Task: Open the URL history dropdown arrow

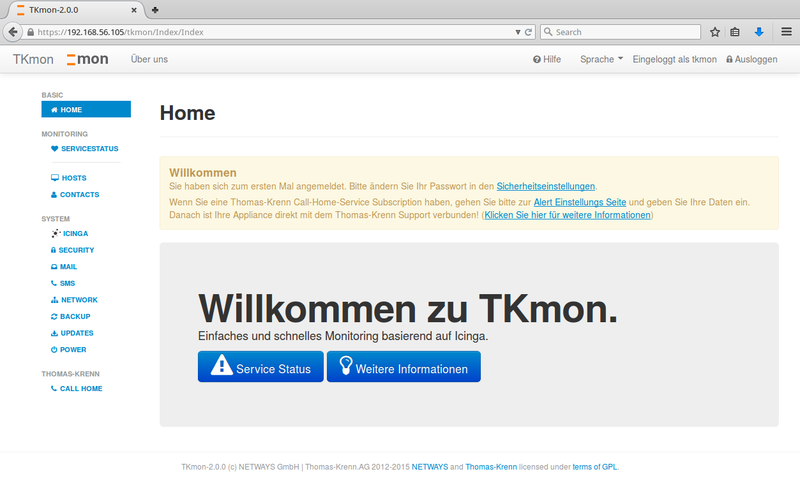Action: pyautogui.click(x=518, y=32)
